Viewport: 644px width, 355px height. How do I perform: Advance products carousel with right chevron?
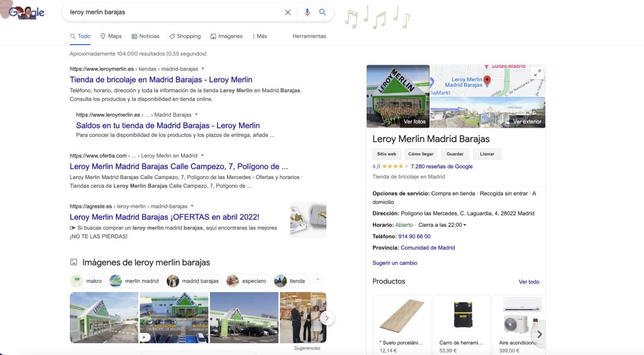point(539,334)
